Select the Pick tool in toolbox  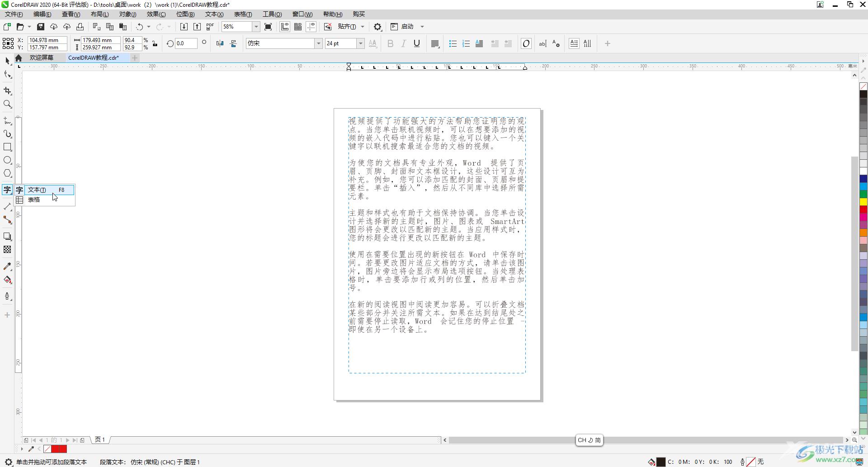(7, 61)
